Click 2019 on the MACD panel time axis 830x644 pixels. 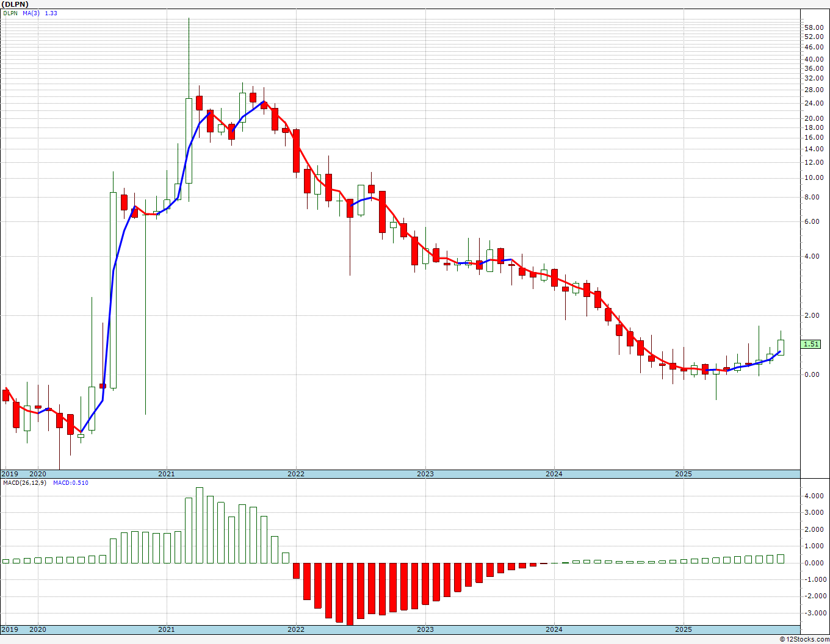[x=9, y=629]
